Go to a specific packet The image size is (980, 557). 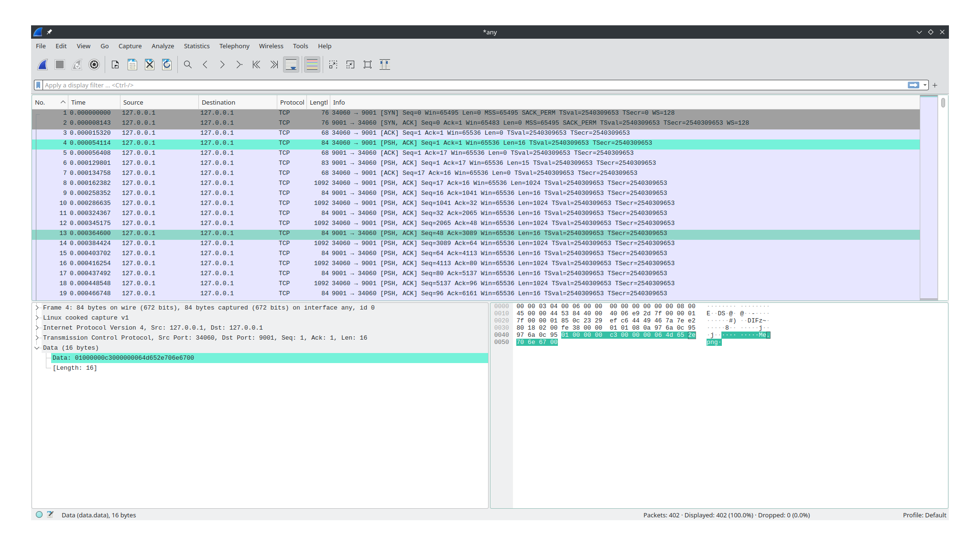click(240, 64)
